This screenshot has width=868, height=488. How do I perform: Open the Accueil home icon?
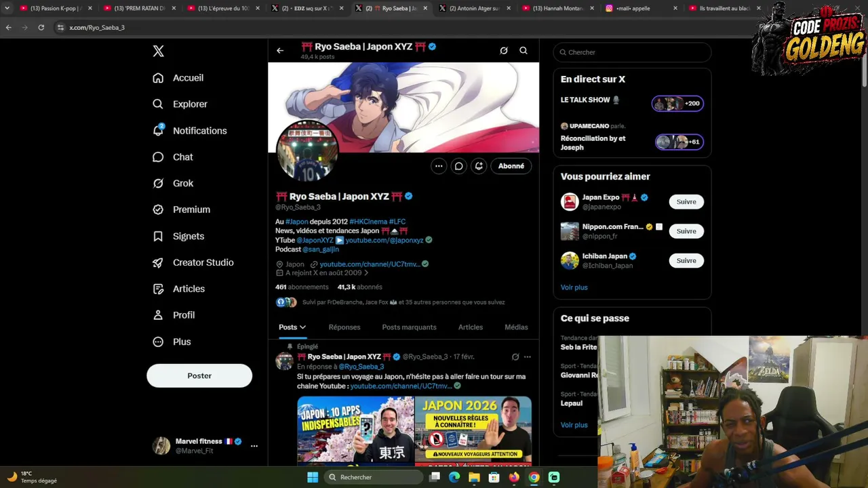click(x=158, y=78)
